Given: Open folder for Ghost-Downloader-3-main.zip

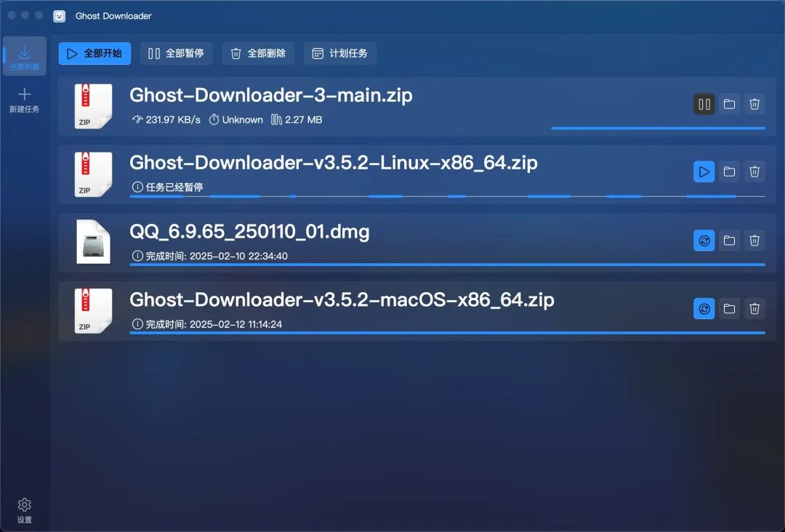Looking at the screenshot, I should coord(730,104).
